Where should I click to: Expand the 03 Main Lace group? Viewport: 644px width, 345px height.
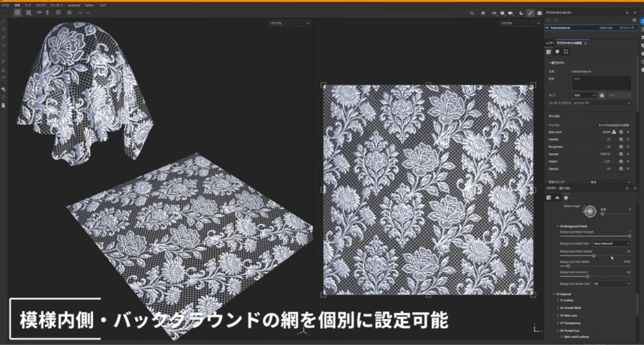click(558, 315)
